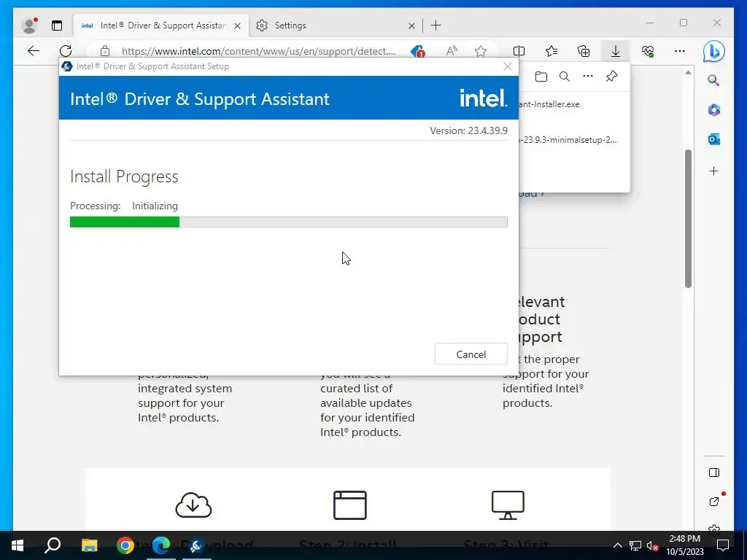Click the cloud download step icon
747x560 pixels.
pos(193,505)
